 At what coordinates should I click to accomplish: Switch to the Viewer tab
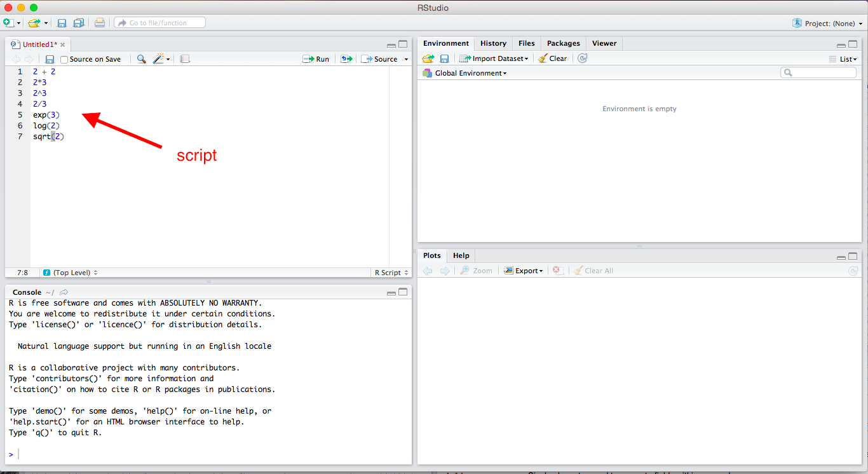tap(604, 43)
